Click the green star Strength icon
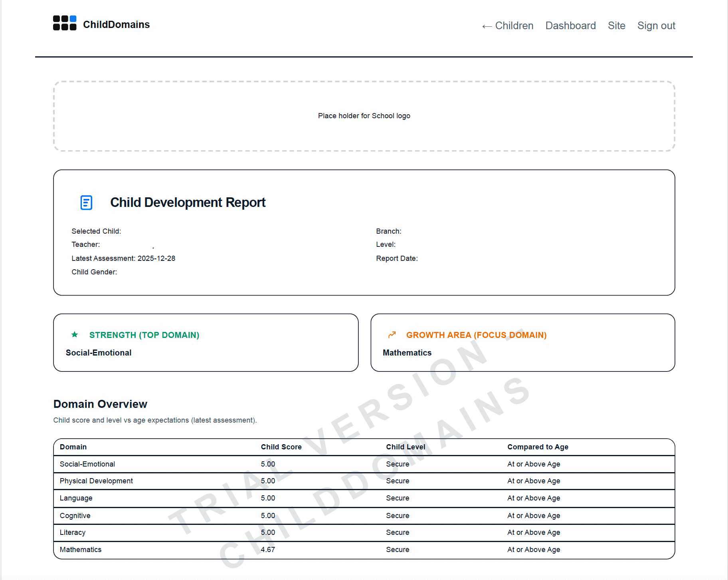 click(75, 335)
